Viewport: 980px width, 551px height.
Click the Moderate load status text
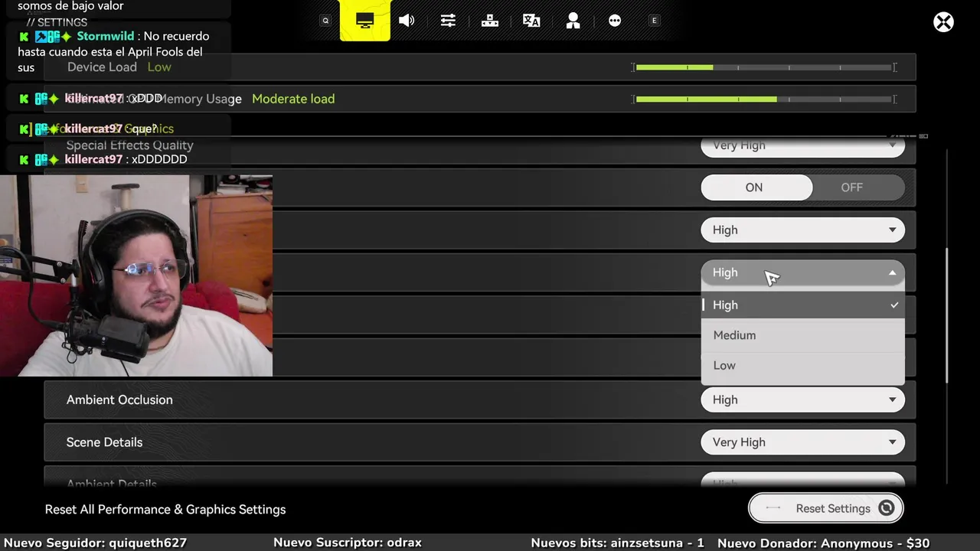pos(293,99)
